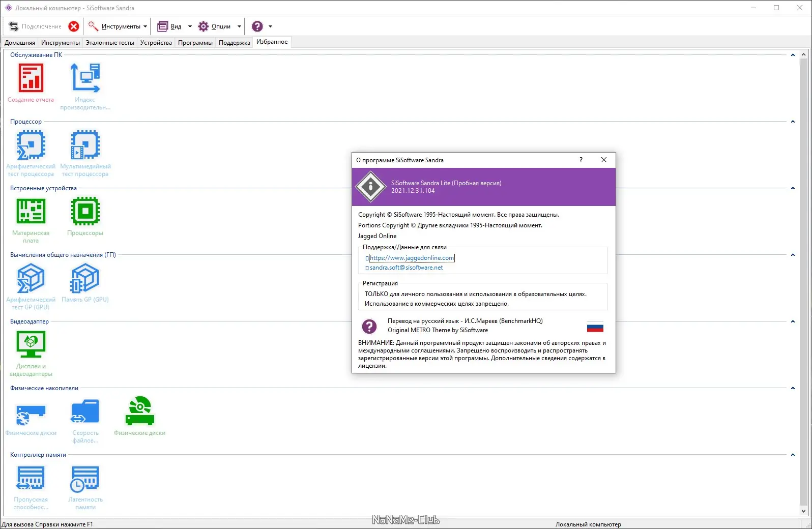Open the Создание отчета report icon
Viewport: 812px width, 529px height.
[31, 78]
